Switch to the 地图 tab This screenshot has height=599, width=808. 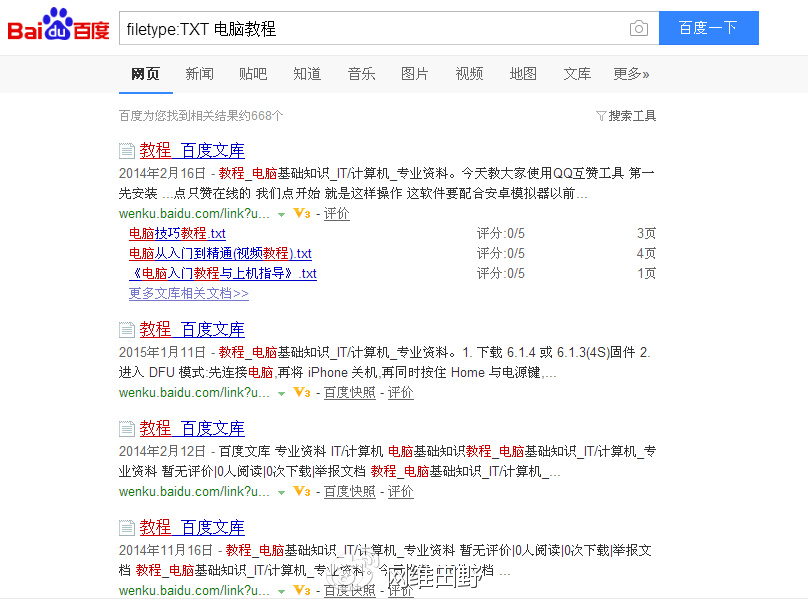(x=523, y=74)
